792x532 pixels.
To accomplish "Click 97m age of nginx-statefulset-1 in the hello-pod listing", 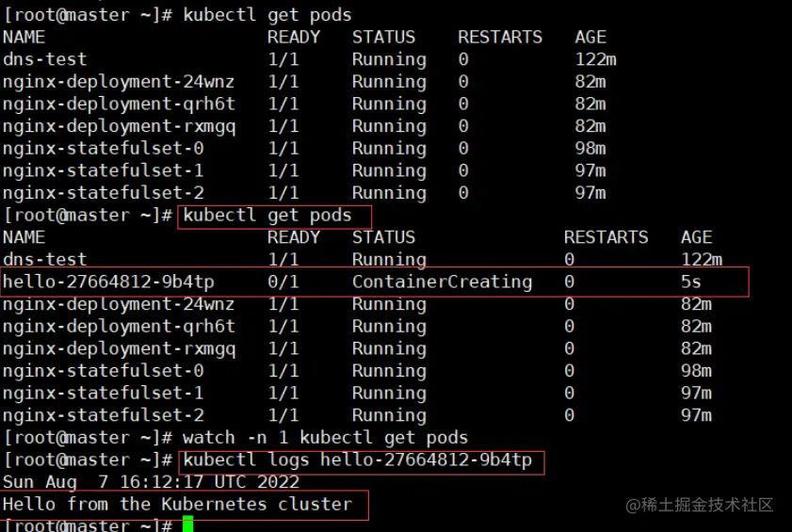I will tap(696, 393).
